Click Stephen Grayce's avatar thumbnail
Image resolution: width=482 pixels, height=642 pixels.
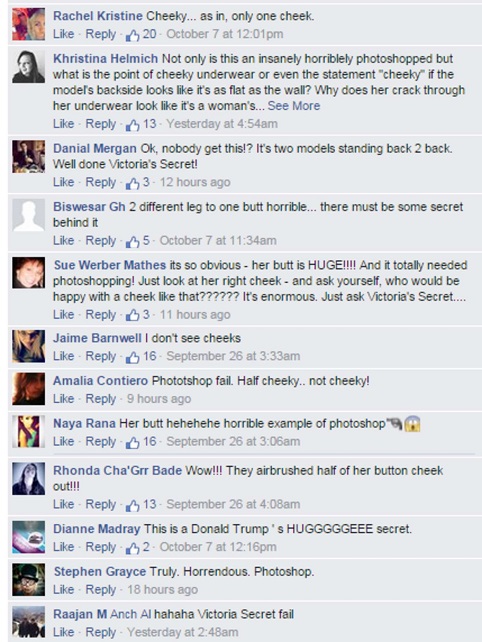[x=28, y=580]
